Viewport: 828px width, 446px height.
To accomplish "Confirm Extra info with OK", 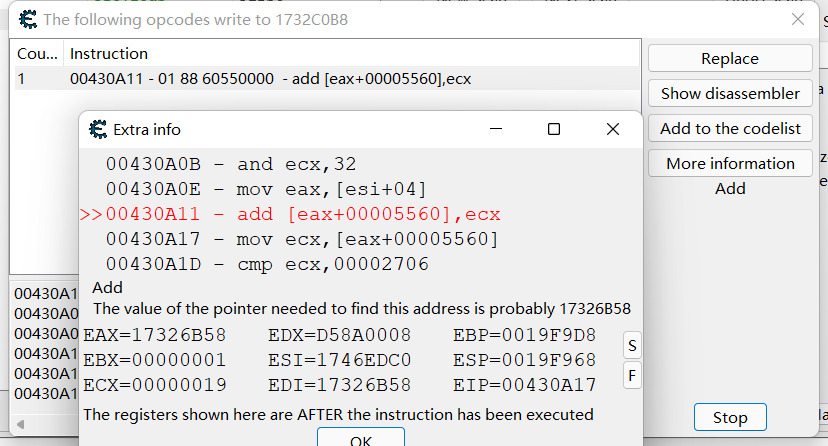I will [x=361, y=439].
